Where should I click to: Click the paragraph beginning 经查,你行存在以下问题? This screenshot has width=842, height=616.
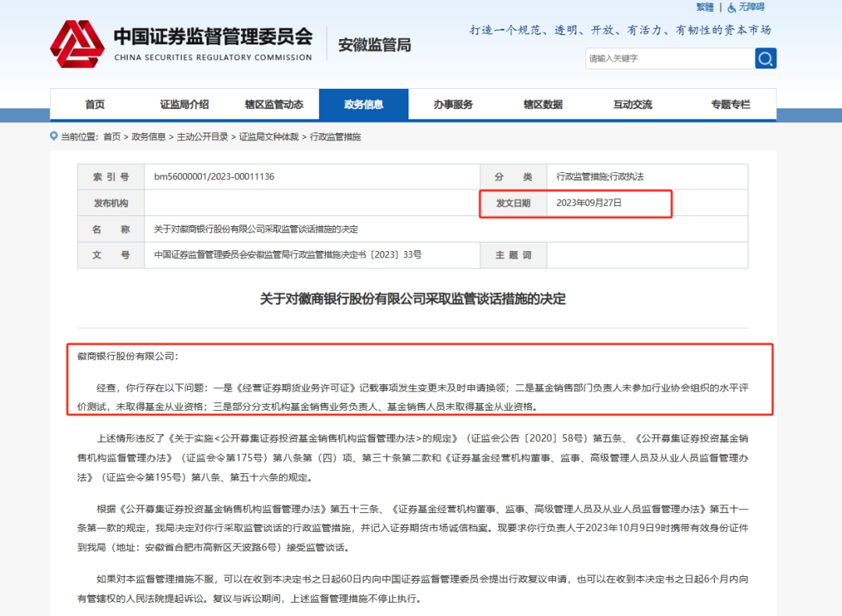pyautogui.click(x=412, y=398)
